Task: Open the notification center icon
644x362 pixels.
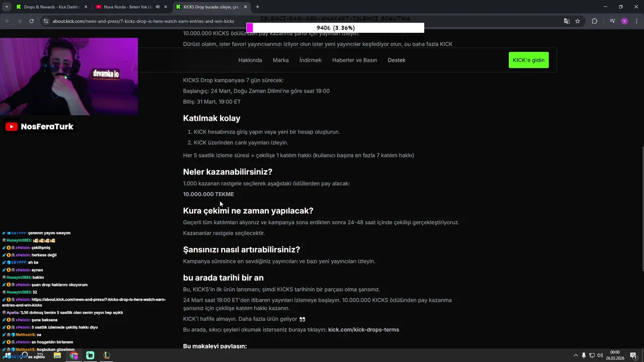Action: coord(633,355)
